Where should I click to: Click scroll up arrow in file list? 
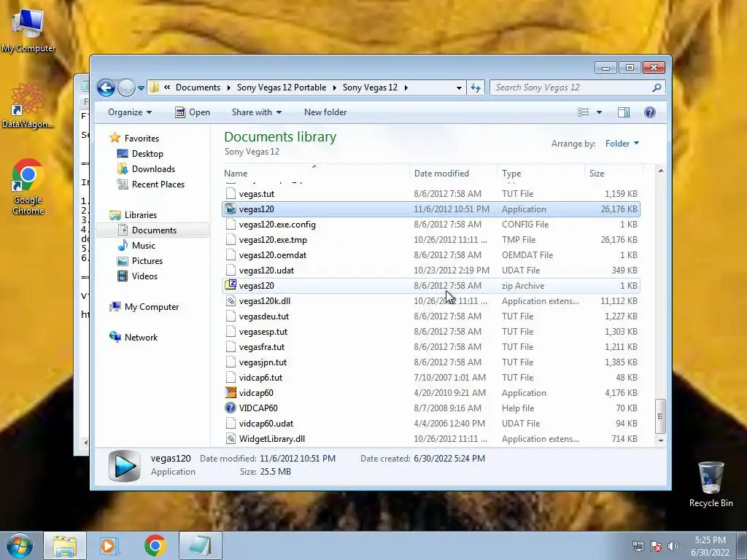661,171
